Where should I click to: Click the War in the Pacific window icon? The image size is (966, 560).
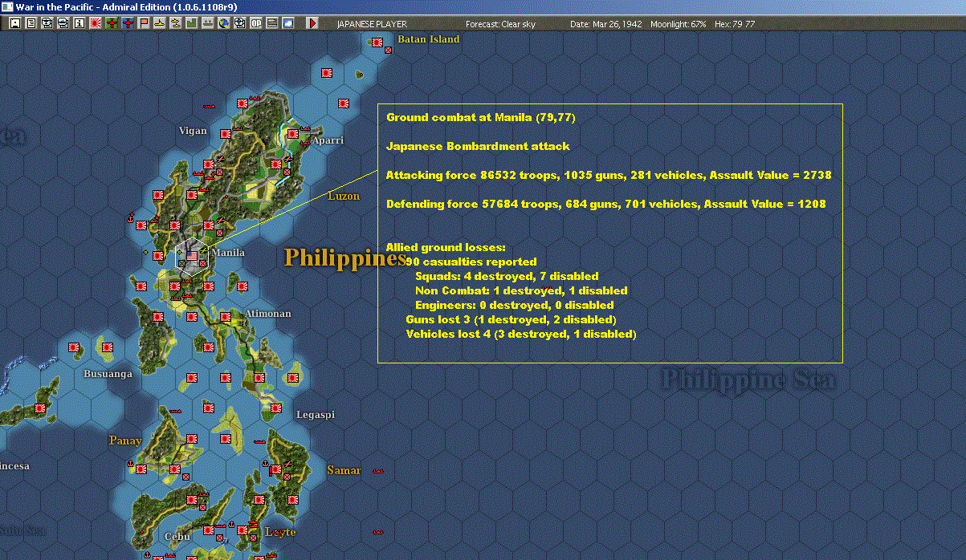pos(7,6)
